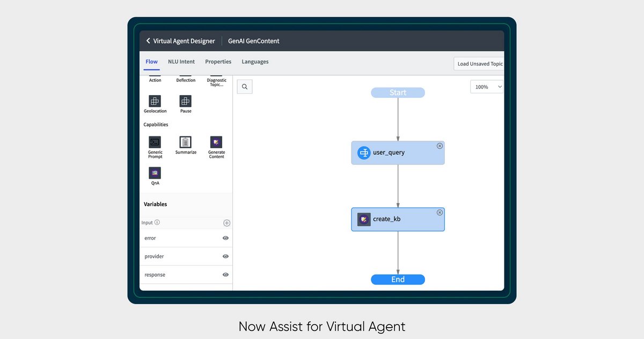This screenshot has width=644, height=339.
Task: Add a new Input variable with the plus control
Action: coord(226,222)
